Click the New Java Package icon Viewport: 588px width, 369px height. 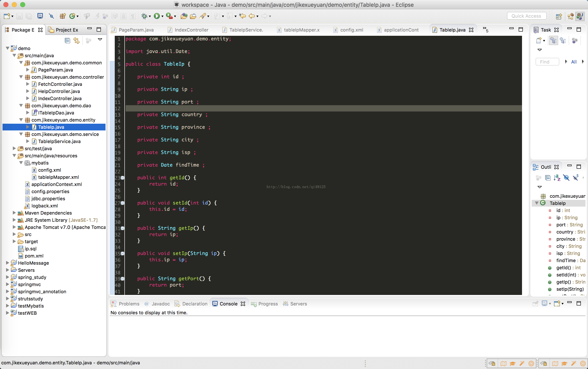(63, 16)
